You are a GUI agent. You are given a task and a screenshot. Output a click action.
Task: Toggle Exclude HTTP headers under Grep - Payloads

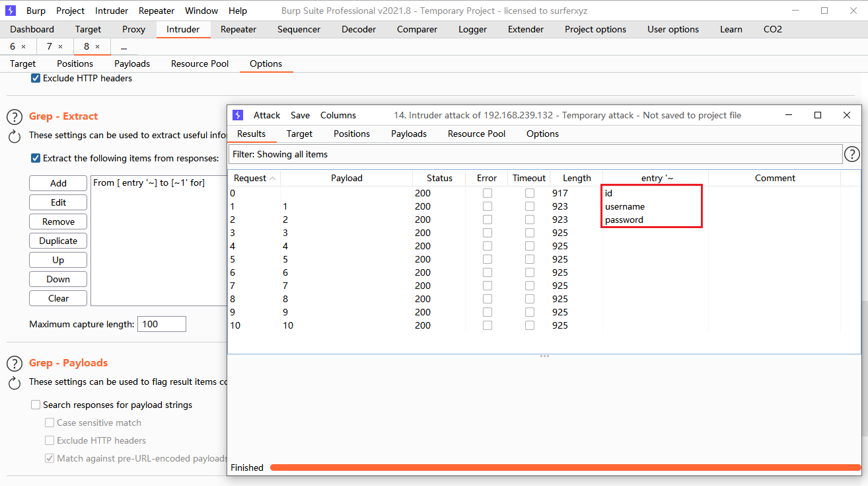[x=50, y=440]
